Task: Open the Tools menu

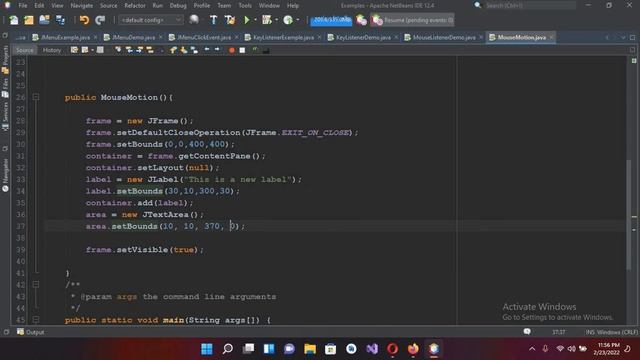Action: (245, 5)
